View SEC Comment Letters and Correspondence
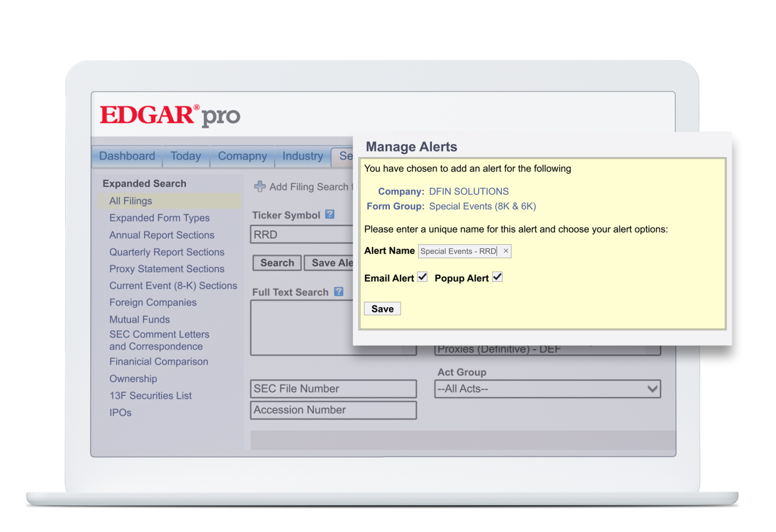This screenshot has height=532, width=776. tap(159, 340)
